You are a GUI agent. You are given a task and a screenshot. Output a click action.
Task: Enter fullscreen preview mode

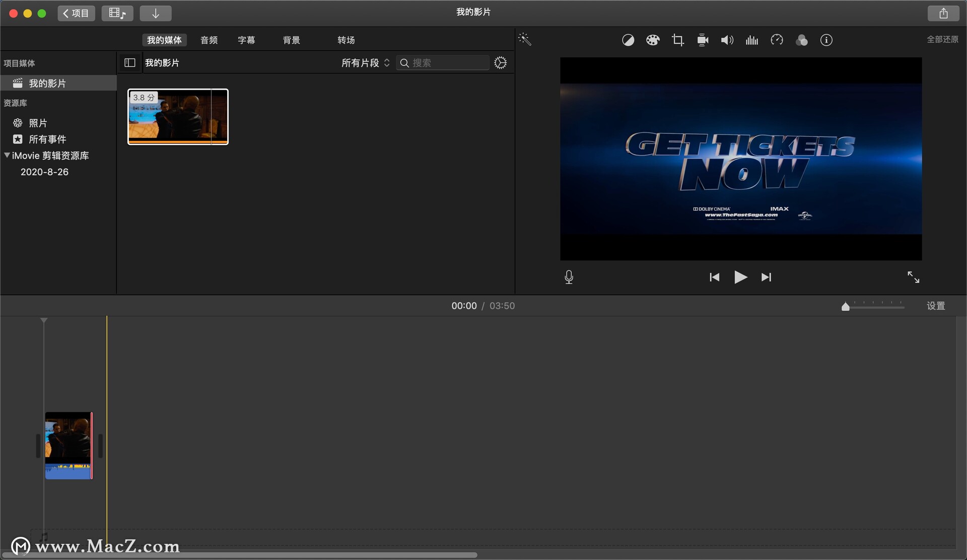click(914, 277)
